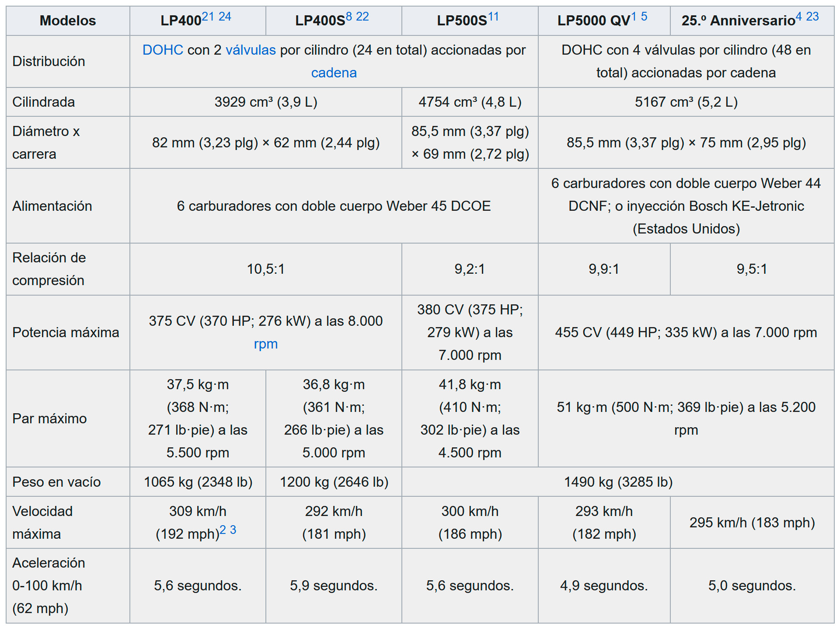The height and width of the screenshot is (631, 840).
Task: Jump to reference 22 on LP400S header
Action: pos(362,17)
